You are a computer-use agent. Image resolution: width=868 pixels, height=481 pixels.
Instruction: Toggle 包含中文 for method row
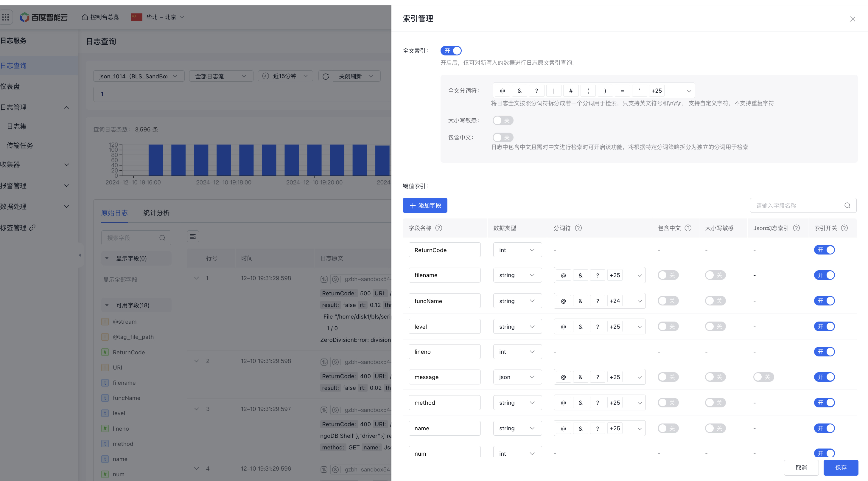[x=668, y=403]
